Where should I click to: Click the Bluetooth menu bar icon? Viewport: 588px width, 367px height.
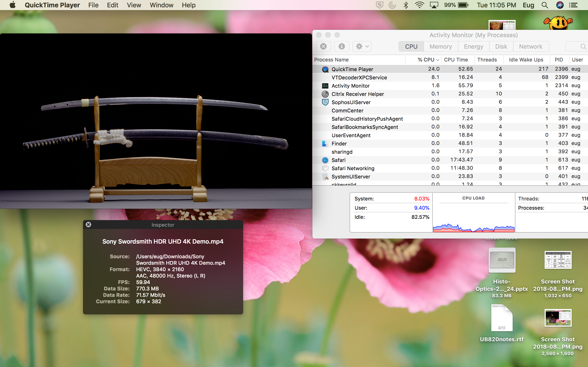click(x=406, y=5)
